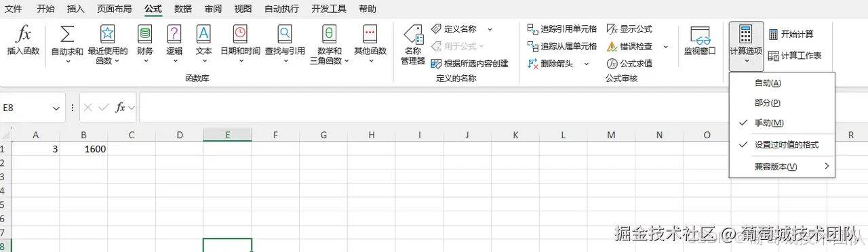Switch to the 帮助 tab
Screen dimensions: 868x252
pyautogui.click(x=368, y=9)
